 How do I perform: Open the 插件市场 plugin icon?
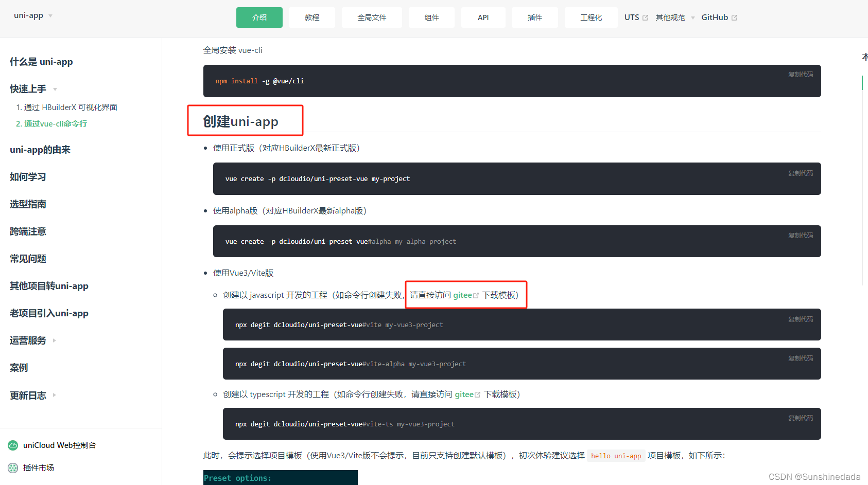(13, 468)
